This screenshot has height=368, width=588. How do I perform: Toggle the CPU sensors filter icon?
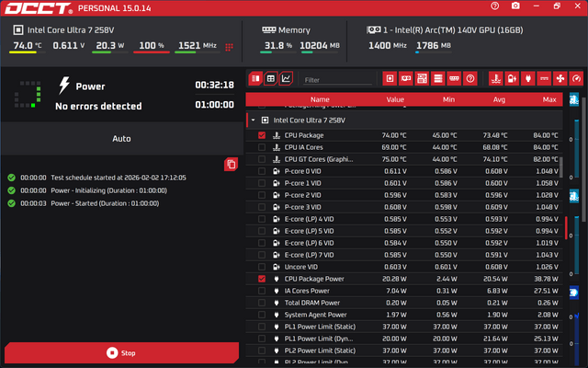point(390,78)
